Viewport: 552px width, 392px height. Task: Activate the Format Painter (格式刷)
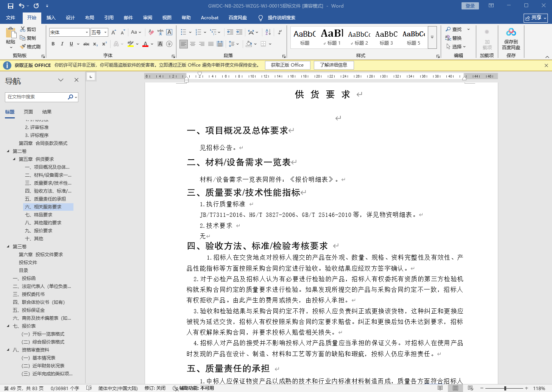(30, 47)
